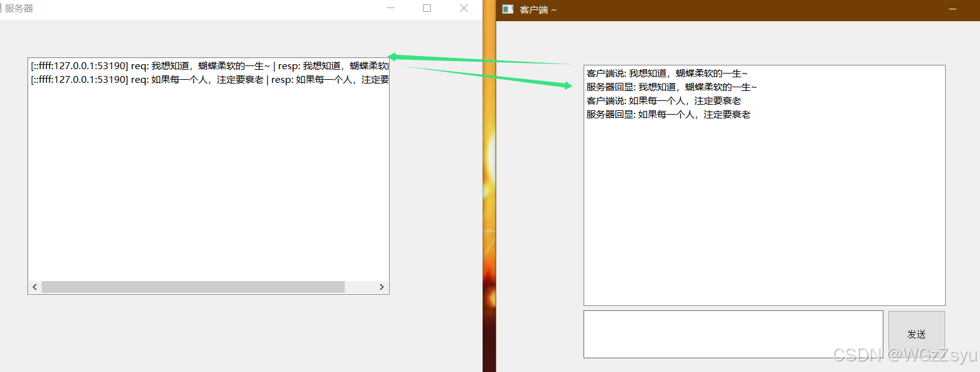Click the 服务器 window title text
The width and height of the screenshot is (980, 372).
(19, 9)
